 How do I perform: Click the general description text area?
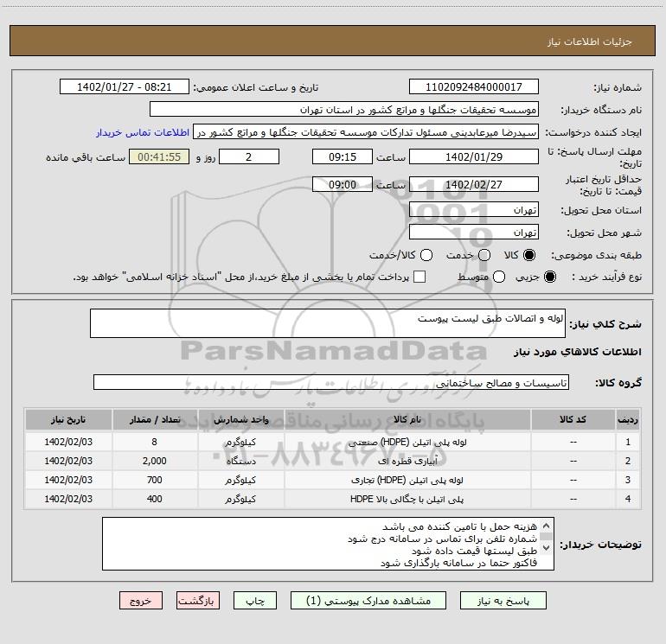click(328, 323)
